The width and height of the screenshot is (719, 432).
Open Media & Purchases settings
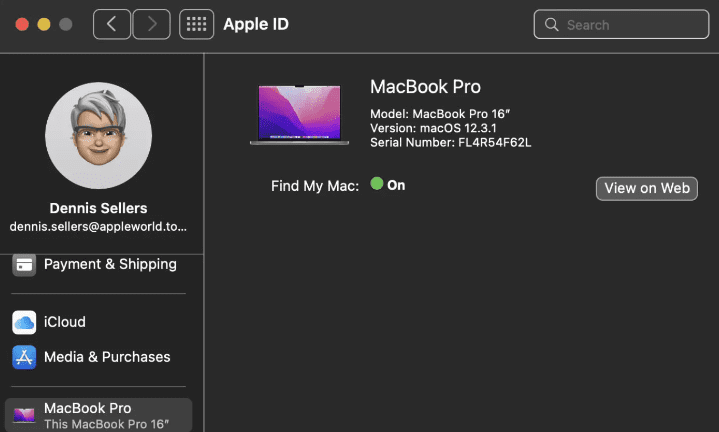click(x=107, y=357)
